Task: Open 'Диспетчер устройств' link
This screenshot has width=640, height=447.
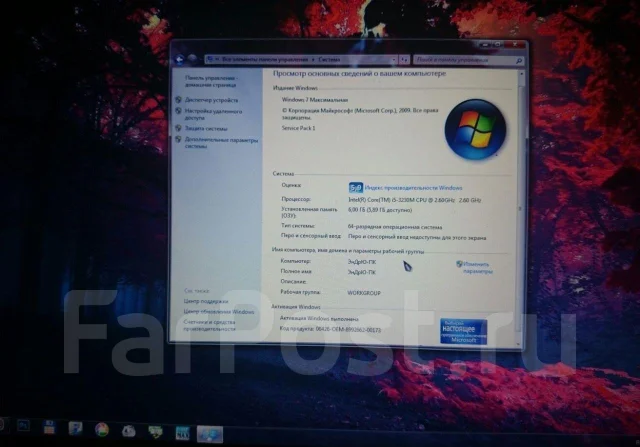Action: click(x=211, y=100)
